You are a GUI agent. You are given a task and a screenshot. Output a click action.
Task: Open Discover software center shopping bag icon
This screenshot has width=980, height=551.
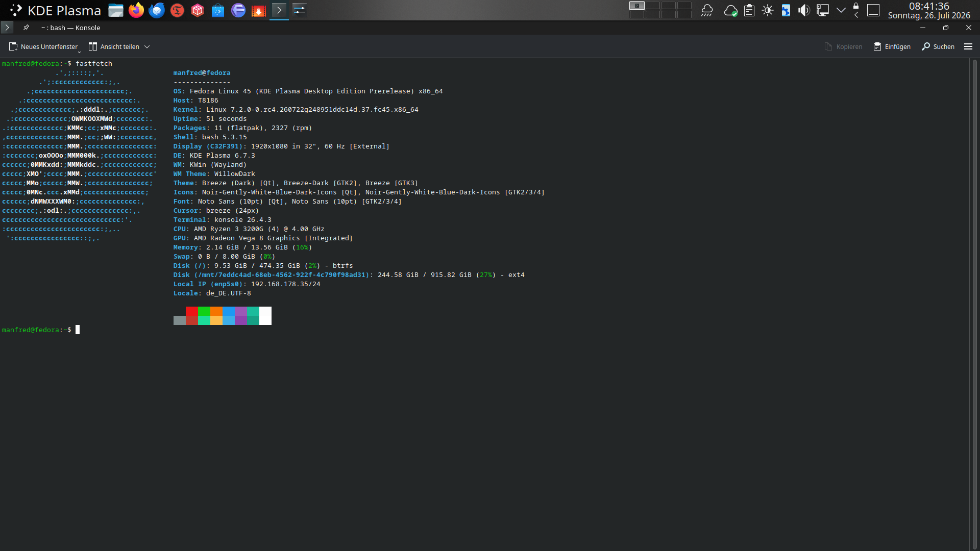[x=218, y=10]
